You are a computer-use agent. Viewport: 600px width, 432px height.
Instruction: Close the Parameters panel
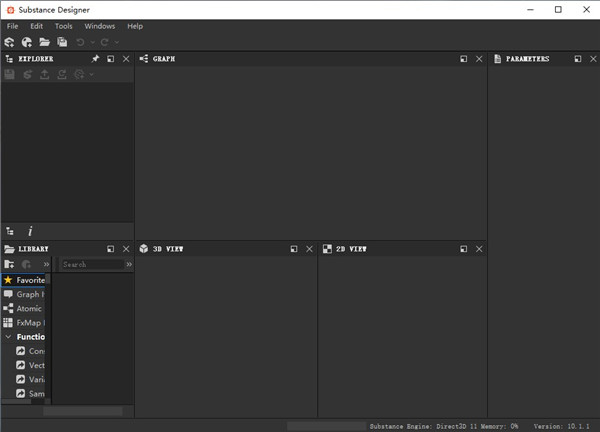pos(593,59)
